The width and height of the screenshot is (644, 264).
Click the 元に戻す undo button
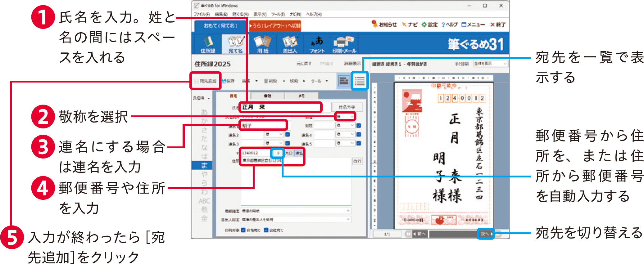(304, 64)
